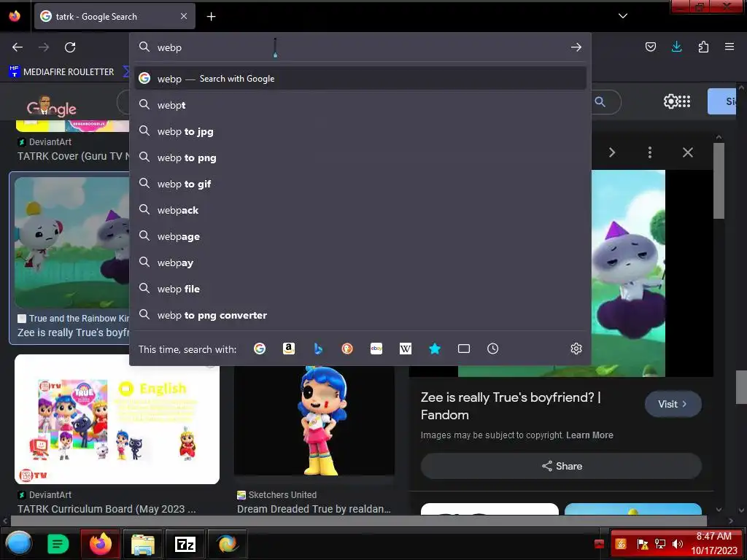Click the Firefox forward arrow button

point(44,47)
